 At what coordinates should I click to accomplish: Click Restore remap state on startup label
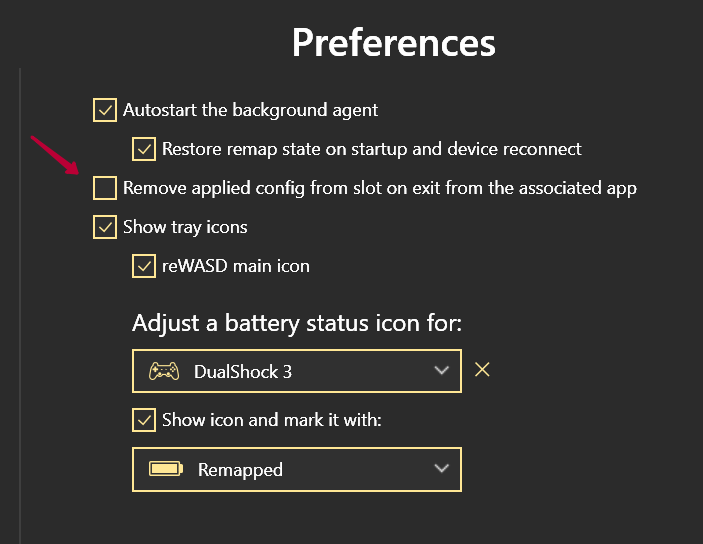pyautogui.click(x=372, y=149)
